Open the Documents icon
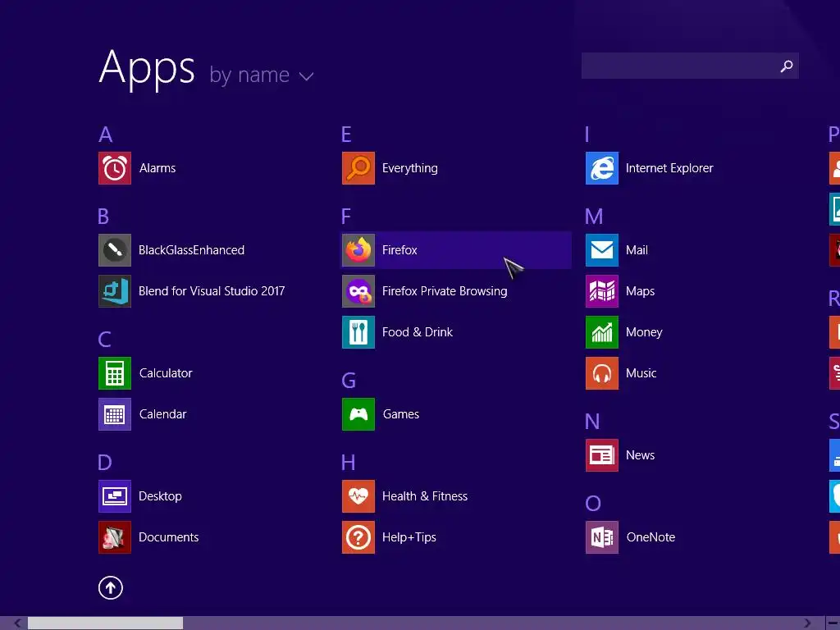Viewport: 840px width, 630px height. (x=115, y=537)
